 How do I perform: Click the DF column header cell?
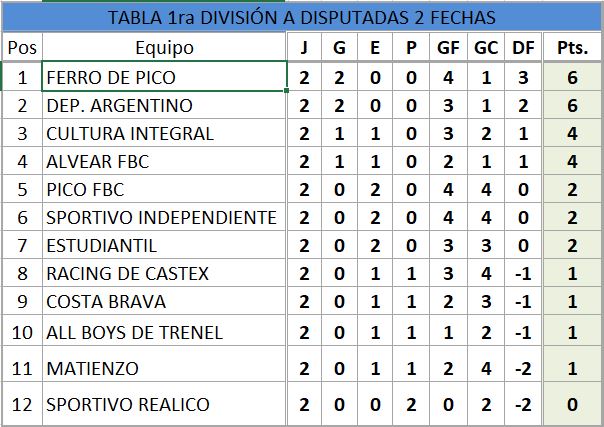[521, 47]
